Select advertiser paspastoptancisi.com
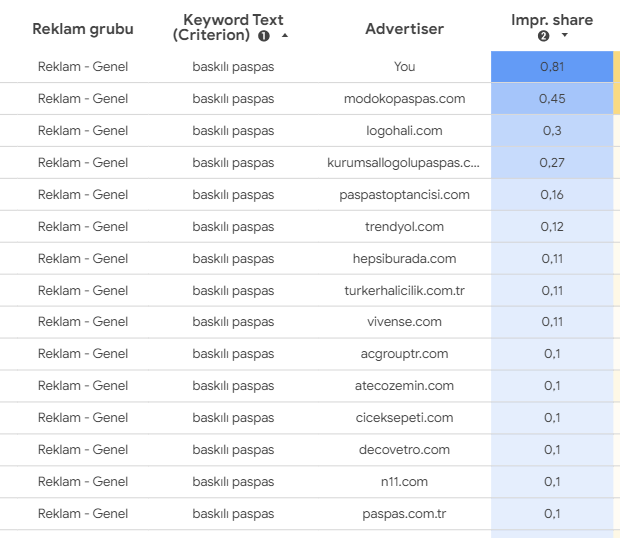Screen dimensions: 620x538 click(404, 194)
